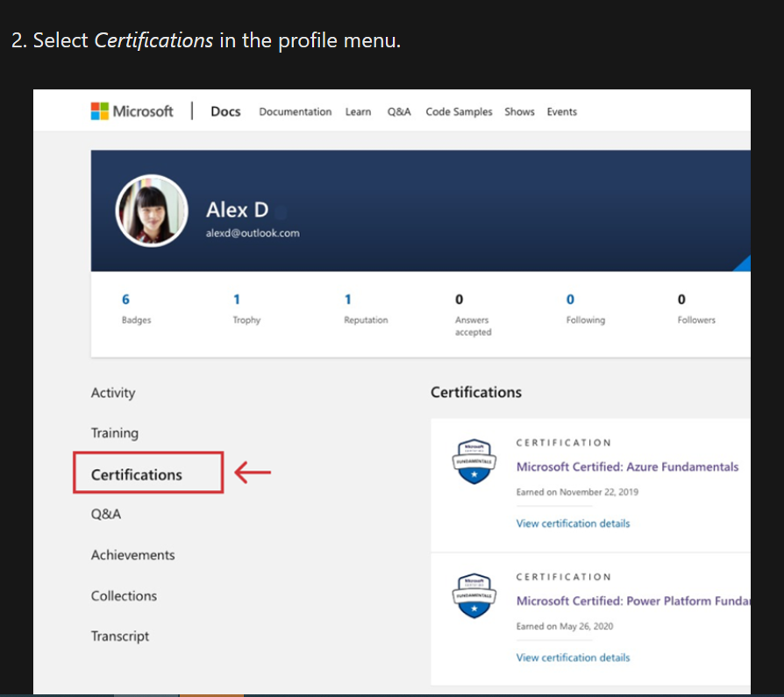Click the Power Platform Fundamentals badge icon

point(474,595)
